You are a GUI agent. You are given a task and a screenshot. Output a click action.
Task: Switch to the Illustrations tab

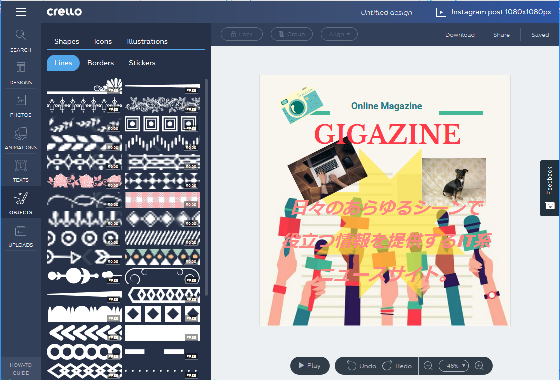coord(147,41)
